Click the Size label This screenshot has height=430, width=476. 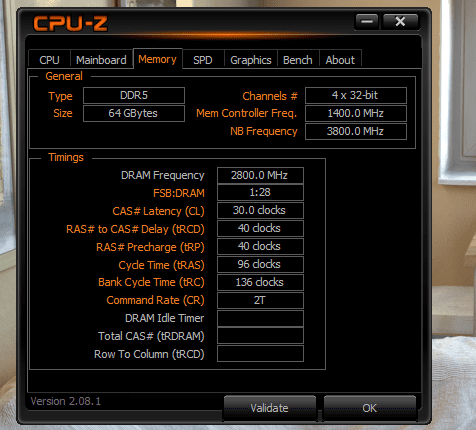(63, 113)
